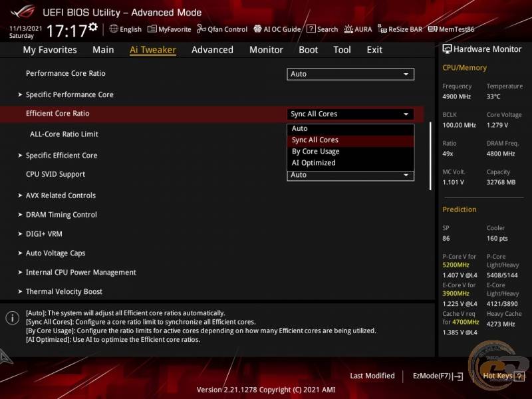
Task: Open the Exit tab
Action: [x=374, y=50]
